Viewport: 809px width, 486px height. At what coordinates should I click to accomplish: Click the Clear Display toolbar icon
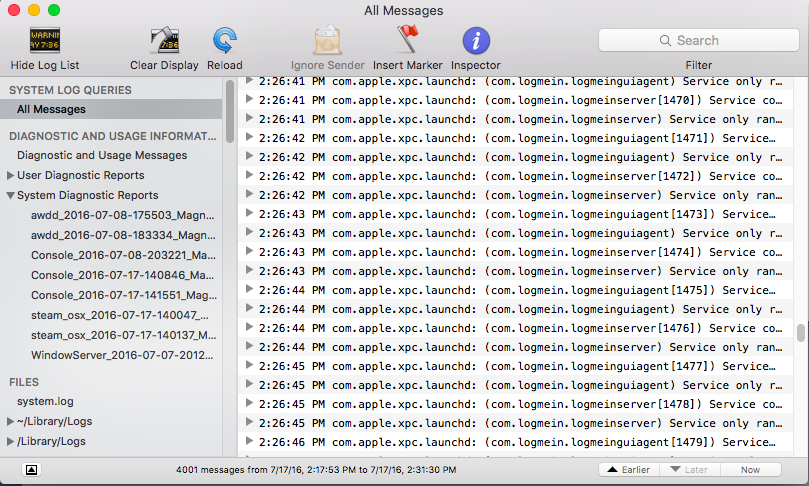(164, 41)
